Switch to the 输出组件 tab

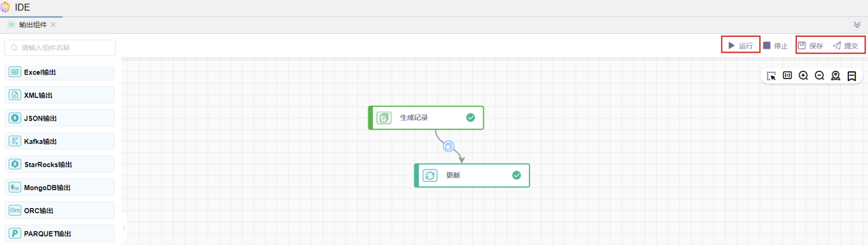tap(33, 25)
